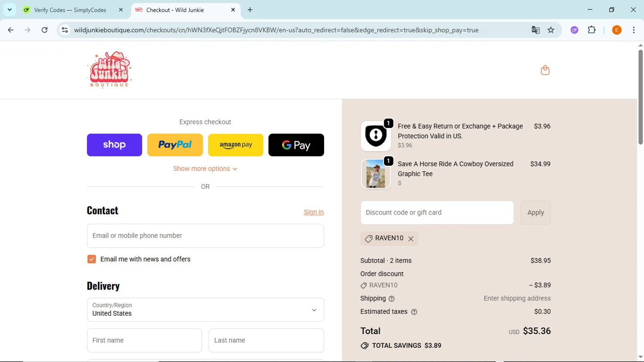
Task: Open the Chrome profile avatar E
Action: pyautogui.click(x=617, y=30)
